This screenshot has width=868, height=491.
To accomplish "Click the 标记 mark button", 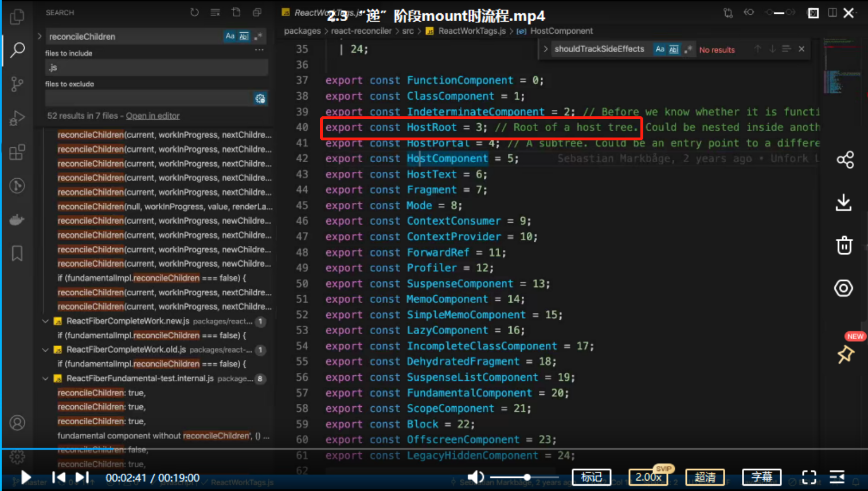I will (591, 477).
